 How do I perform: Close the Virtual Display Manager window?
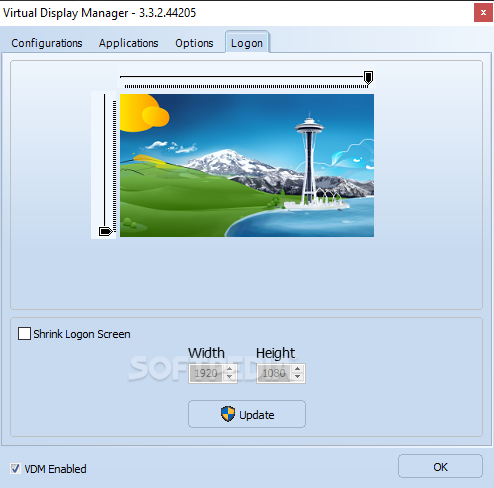tap(483, 13)
